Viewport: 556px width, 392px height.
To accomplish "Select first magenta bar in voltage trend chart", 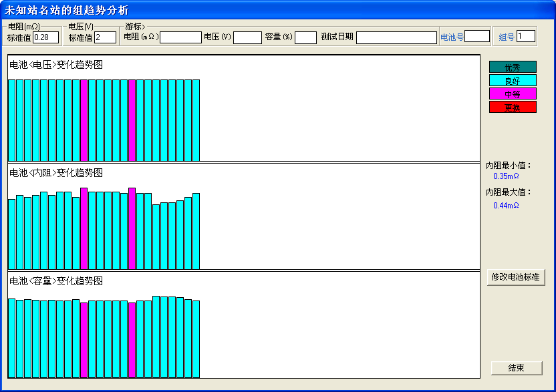I will [x=84, y=120].
